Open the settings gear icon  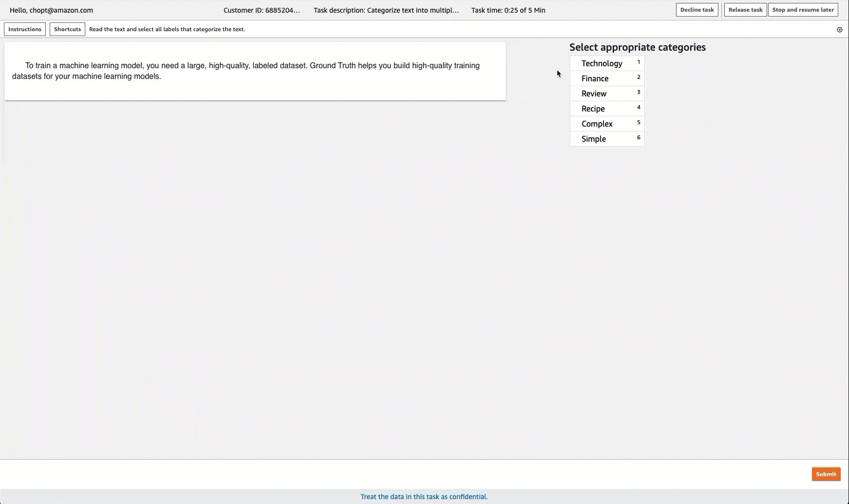tap(840, 29)
